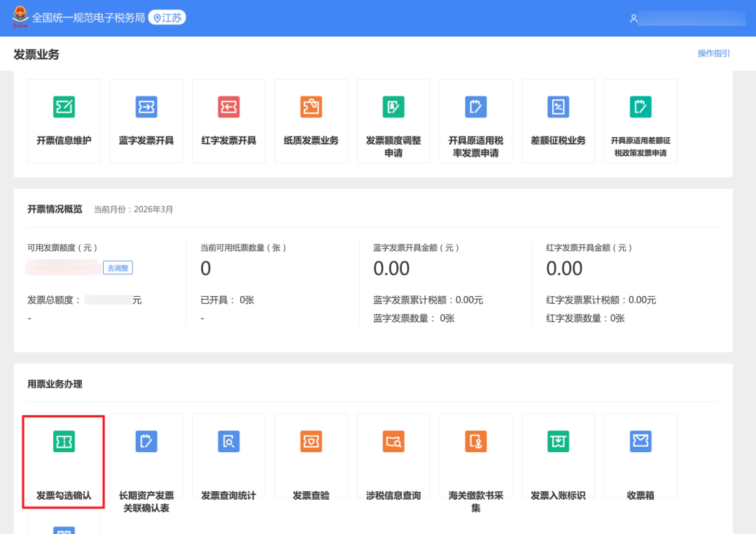Click the 红字发票开具金额（元） label
The image size is (756, 534).
click(589, 248)
